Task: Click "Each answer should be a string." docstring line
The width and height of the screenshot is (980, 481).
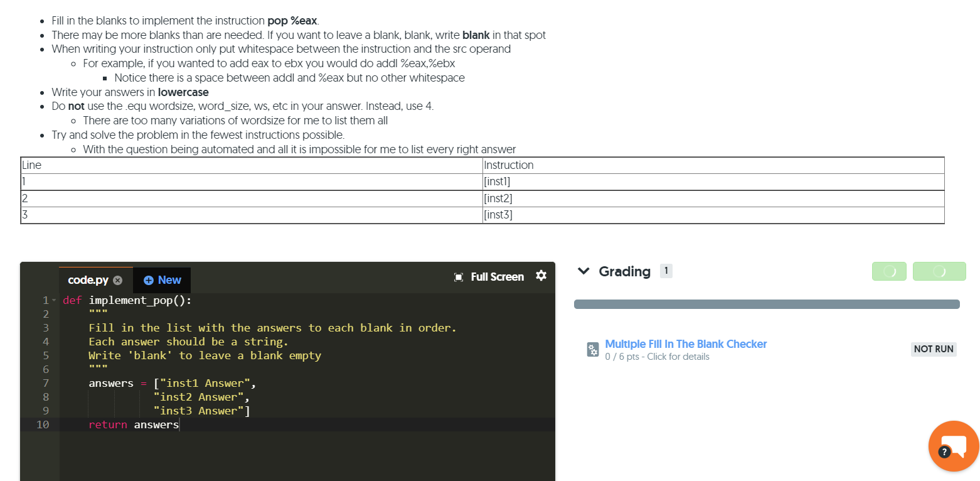Action: (188, 342)
